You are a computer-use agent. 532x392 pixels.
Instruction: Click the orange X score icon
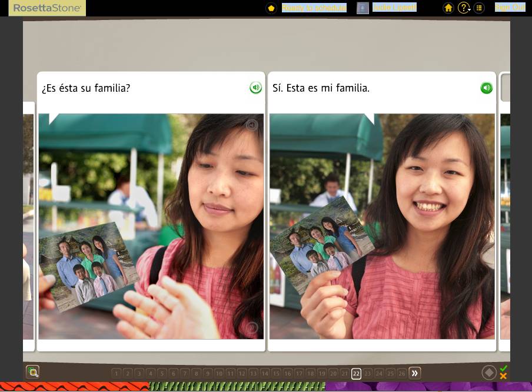coord(503,376)
